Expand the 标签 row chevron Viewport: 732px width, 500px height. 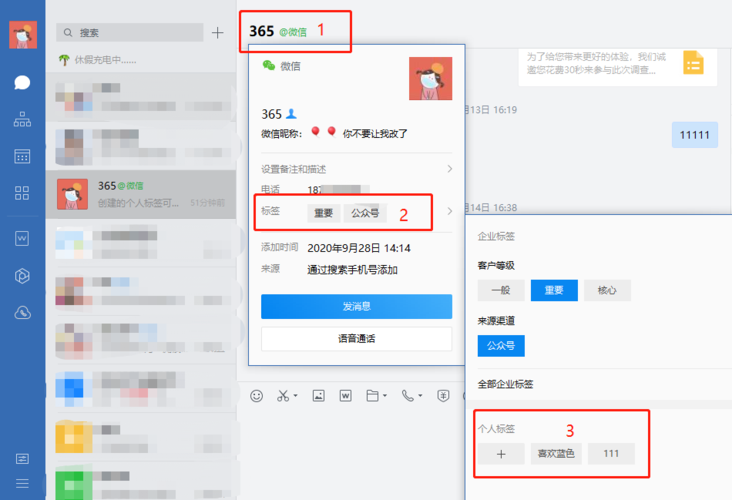(x=450, y=211)
